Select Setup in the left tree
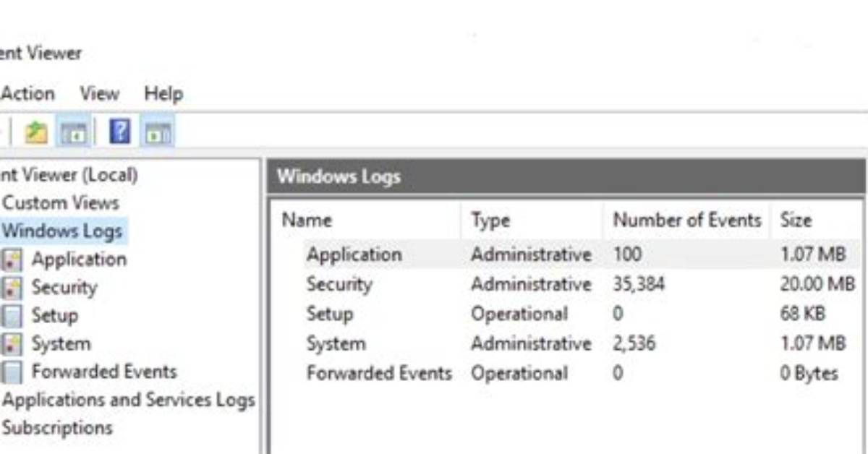The image size is (868, 454). click(x=54, y=316)
